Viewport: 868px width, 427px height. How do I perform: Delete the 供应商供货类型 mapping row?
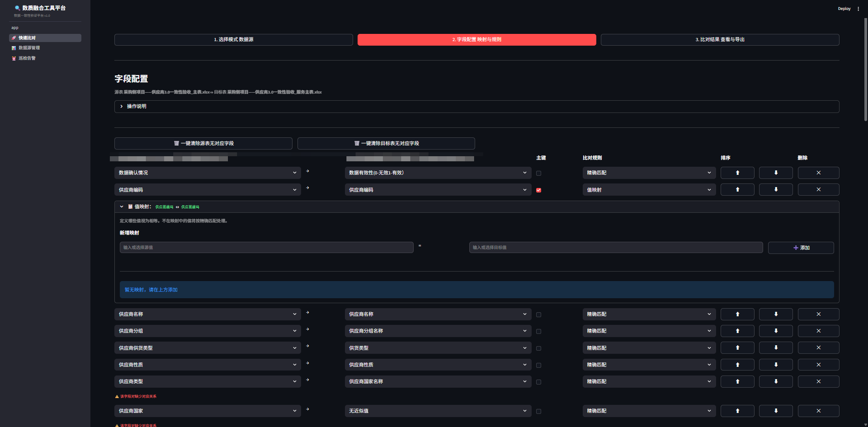[818, 348]
